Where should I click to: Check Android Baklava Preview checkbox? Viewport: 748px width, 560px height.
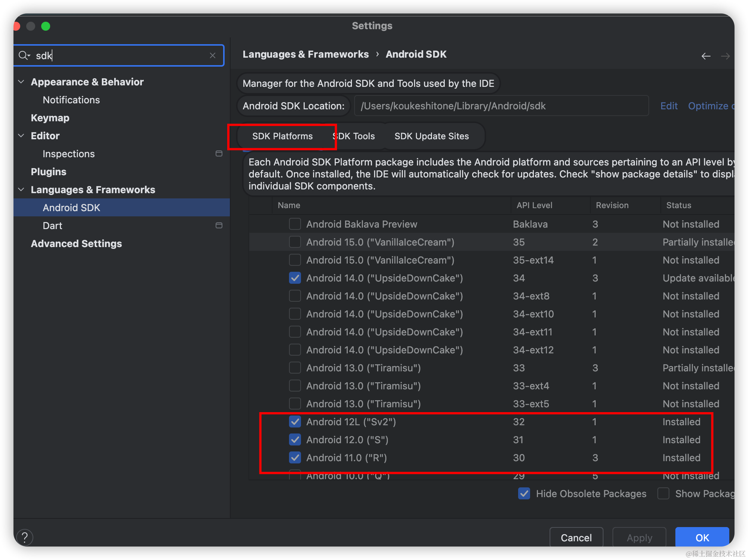pyautogui.click(x=295, y=224)
